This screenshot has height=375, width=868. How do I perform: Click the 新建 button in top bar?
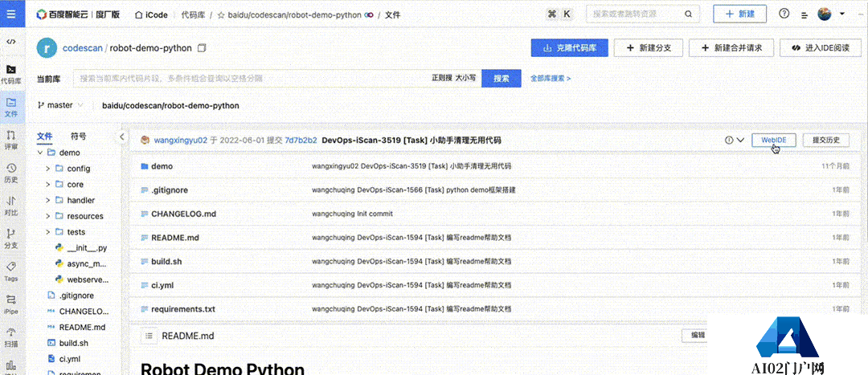point(739,14)
